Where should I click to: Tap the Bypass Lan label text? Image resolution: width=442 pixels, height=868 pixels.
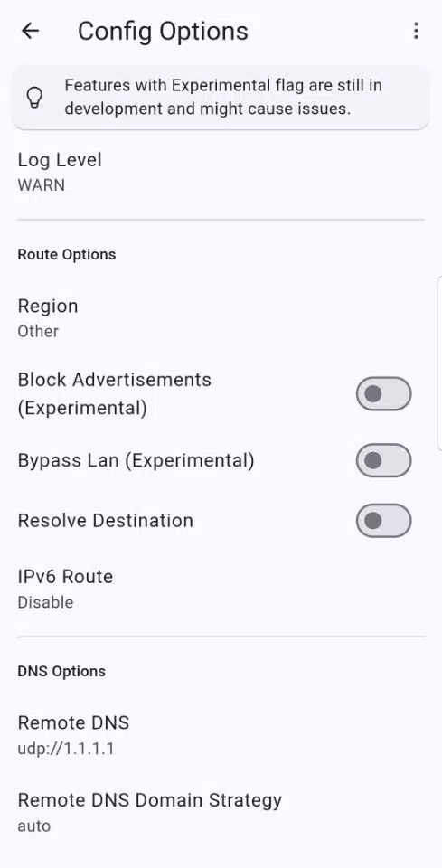pos(136,460)
